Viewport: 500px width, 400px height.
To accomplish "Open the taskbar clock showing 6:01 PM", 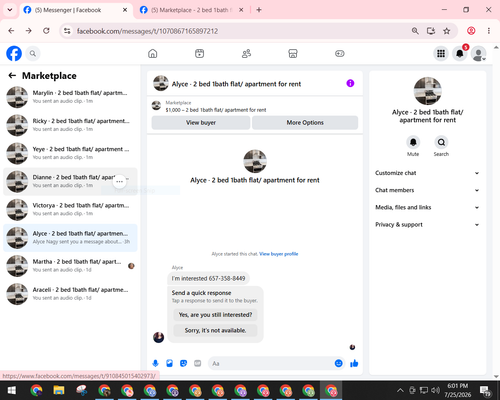I will coord(458,390).
